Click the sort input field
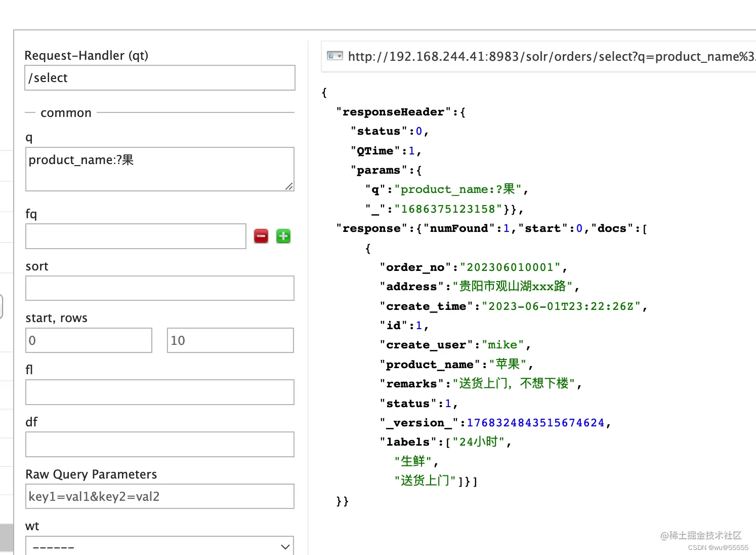The image size is (756, 555). (159, 288)
